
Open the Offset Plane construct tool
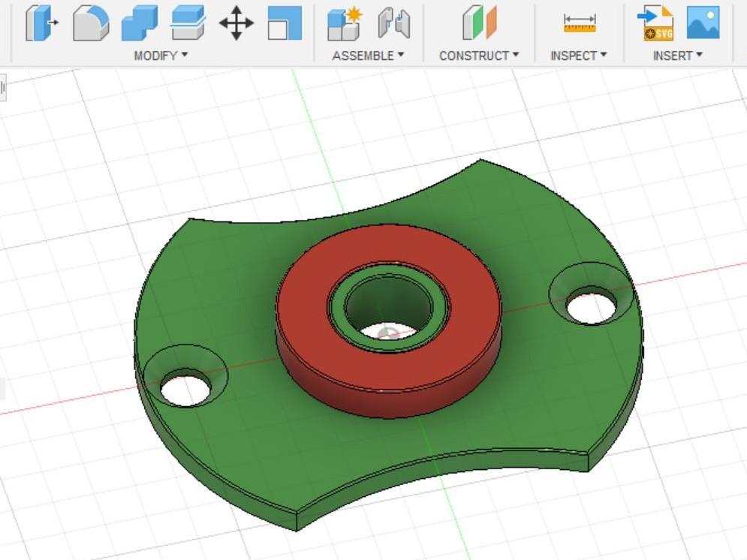pos(480,23)
